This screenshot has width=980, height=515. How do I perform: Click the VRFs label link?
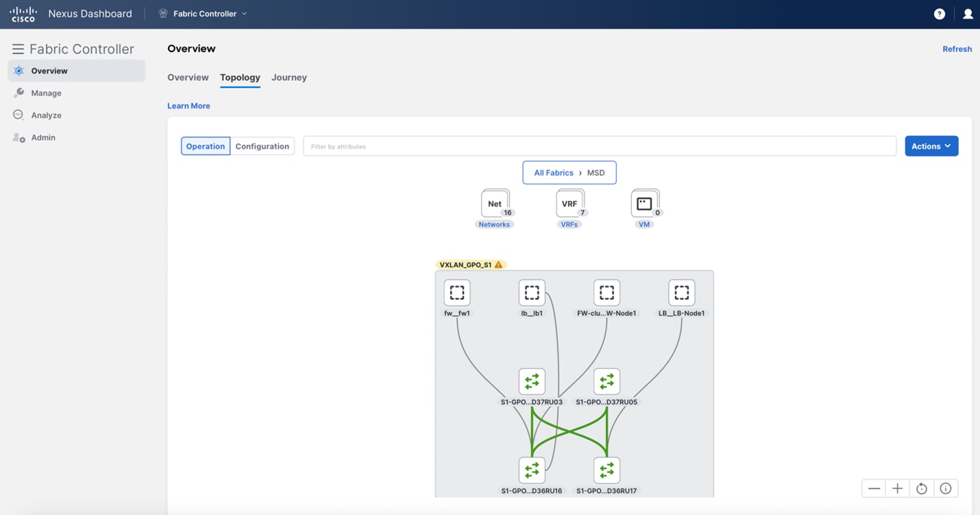pos(569,224)
